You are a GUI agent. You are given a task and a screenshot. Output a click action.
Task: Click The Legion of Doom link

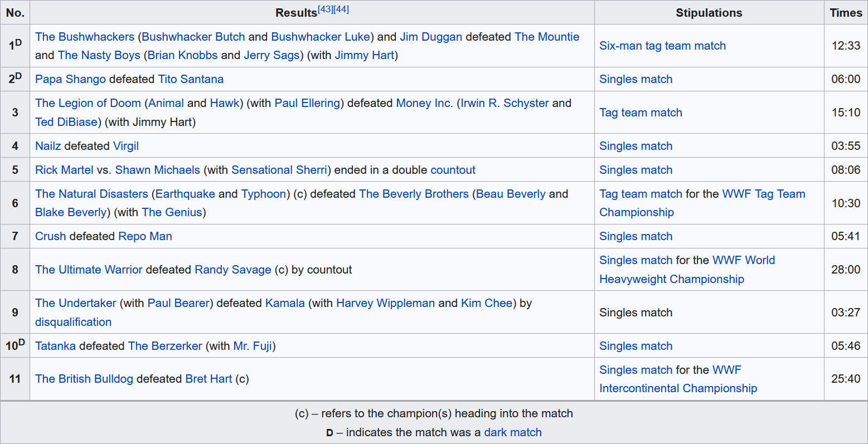88,103
